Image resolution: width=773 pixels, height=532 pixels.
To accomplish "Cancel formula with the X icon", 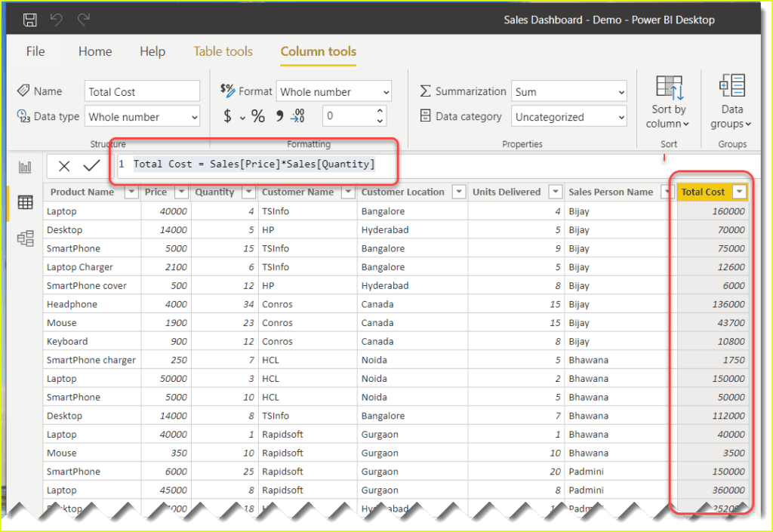I will point(64,166).
